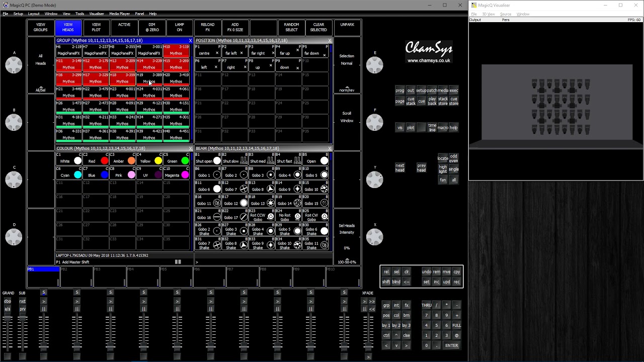Click the backspace <-- key
The height and width of the screenshot is (362, 644).
(407, 282)
